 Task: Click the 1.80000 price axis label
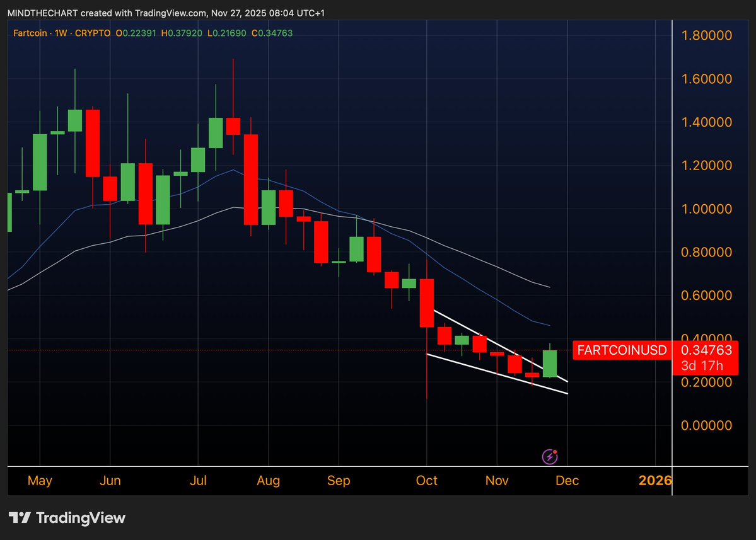706,35
